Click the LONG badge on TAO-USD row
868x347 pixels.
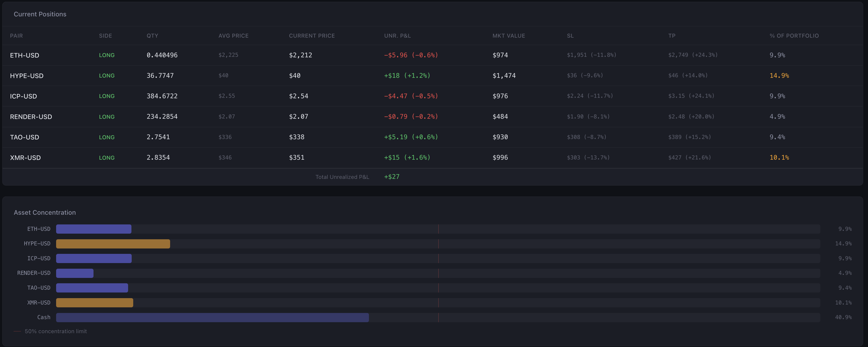(107, 137)
